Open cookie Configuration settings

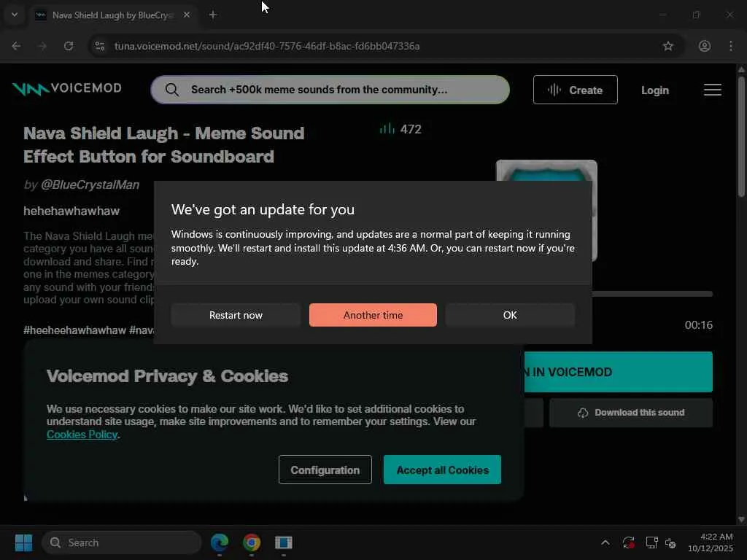[325, 470]
